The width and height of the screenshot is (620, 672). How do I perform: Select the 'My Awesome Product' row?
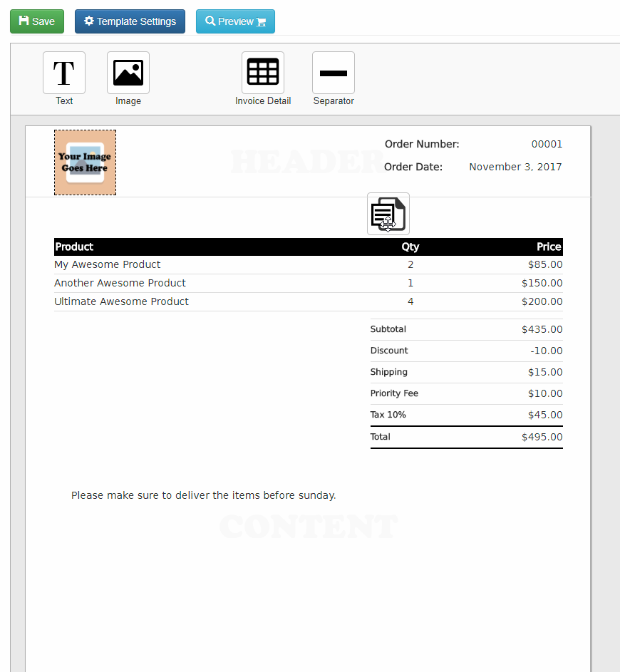tap(309, 265)
